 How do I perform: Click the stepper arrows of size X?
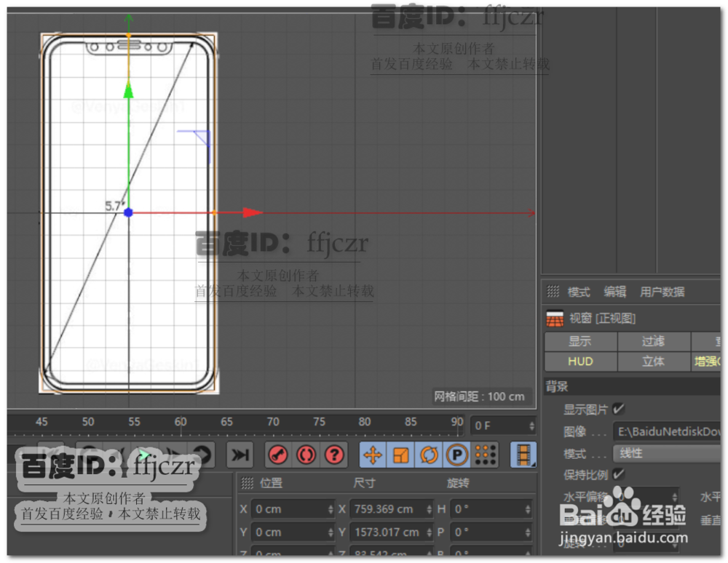[430, 509]
